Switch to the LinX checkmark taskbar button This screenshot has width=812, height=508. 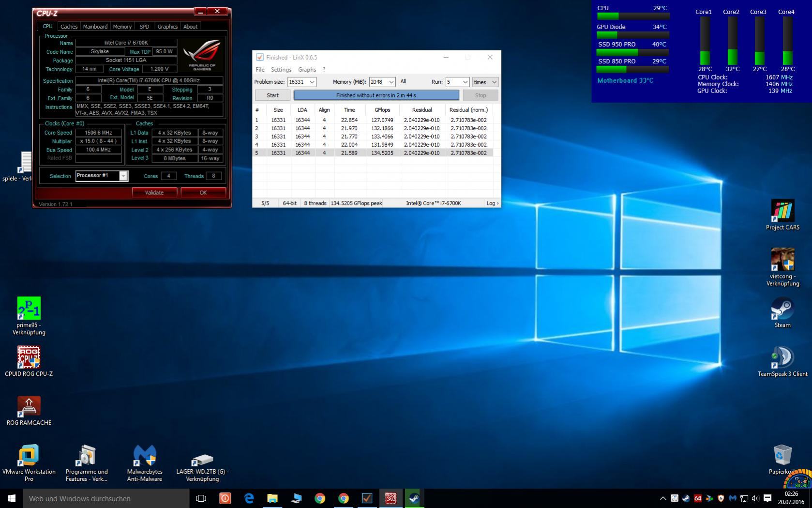367,498
